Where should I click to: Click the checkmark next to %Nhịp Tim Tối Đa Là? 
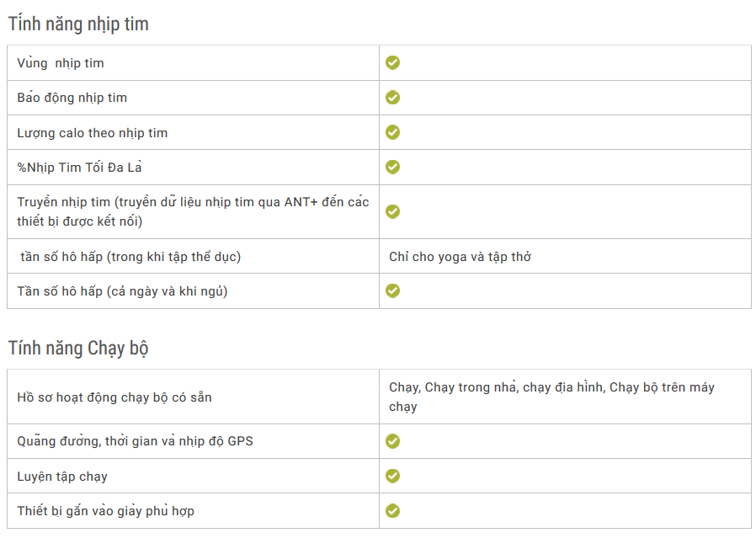392,167
